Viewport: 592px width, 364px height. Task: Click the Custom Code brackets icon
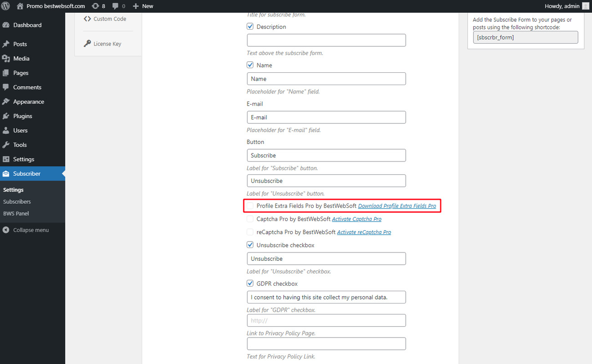(87, 19)
